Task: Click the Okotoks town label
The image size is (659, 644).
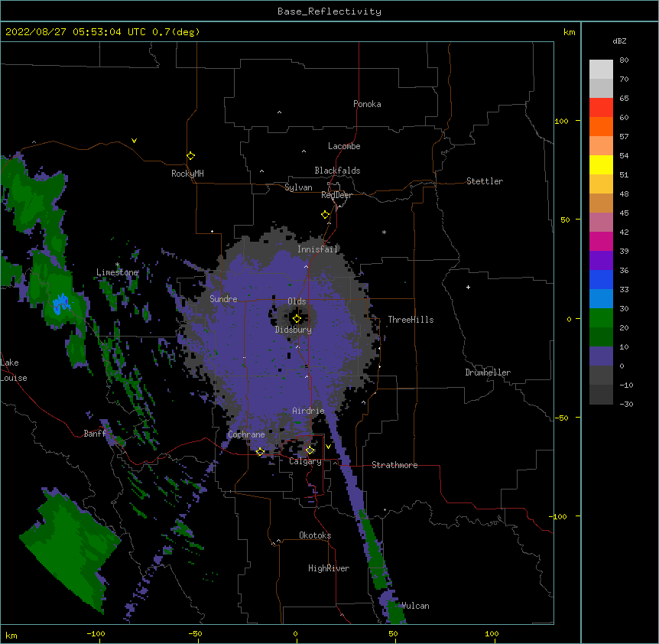Action: tap(315, 535)
